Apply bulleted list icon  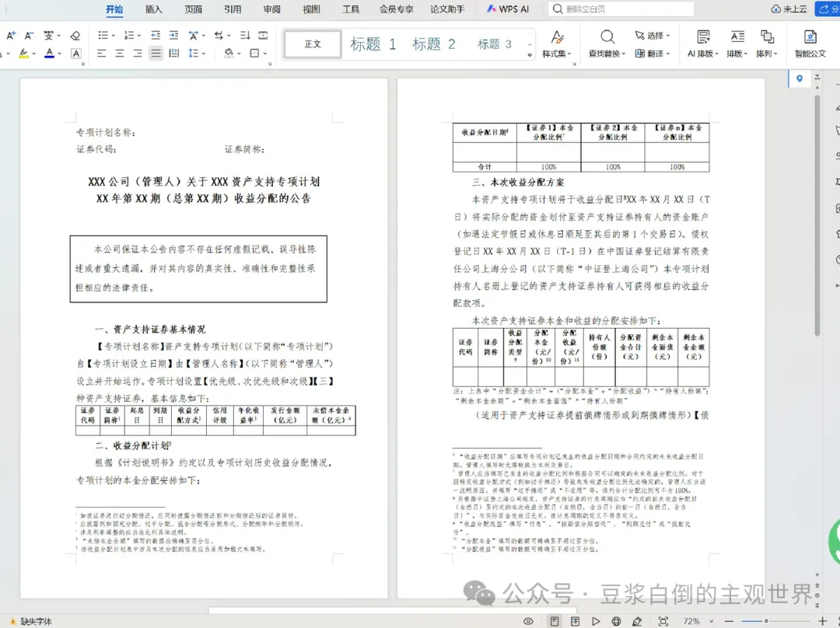103,35
